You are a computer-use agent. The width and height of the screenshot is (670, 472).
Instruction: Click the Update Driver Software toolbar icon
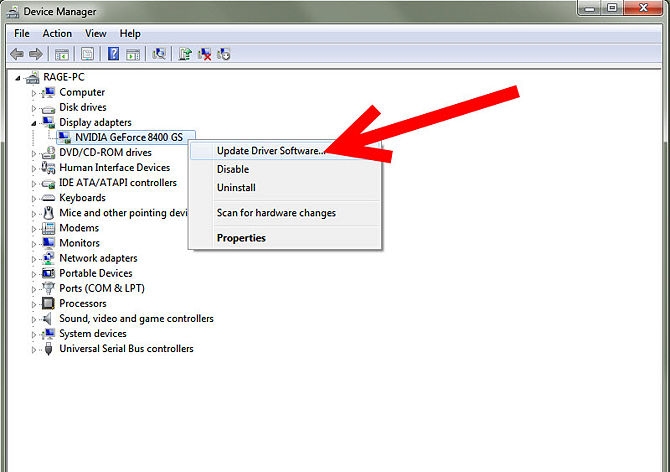coord(185,54)
